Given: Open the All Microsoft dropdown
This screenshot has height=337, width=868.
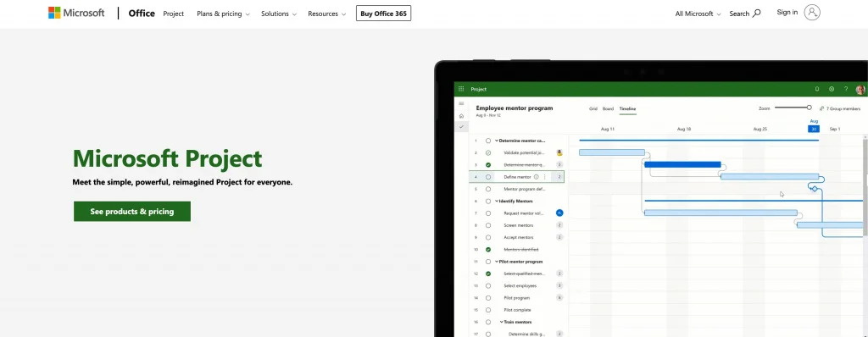Looking at the screenshot, I should click(698, 14).
